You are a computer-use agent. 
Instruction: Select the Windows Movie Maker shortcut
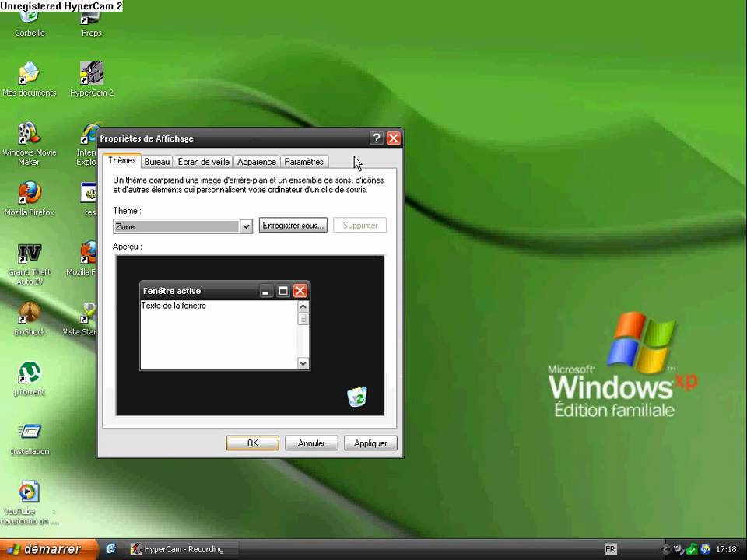(29, 143)
